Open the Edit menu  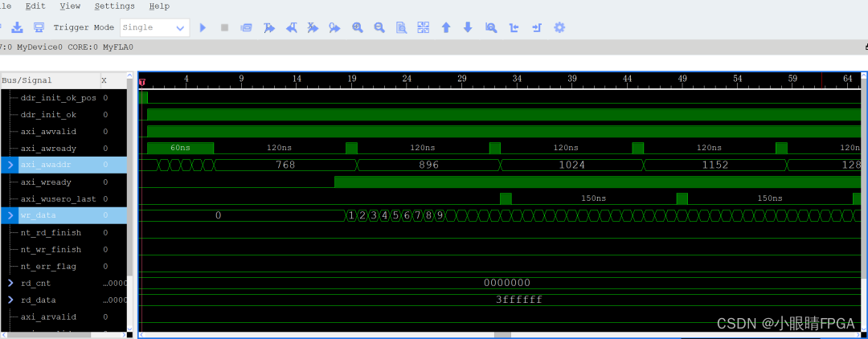coord(35,6)
